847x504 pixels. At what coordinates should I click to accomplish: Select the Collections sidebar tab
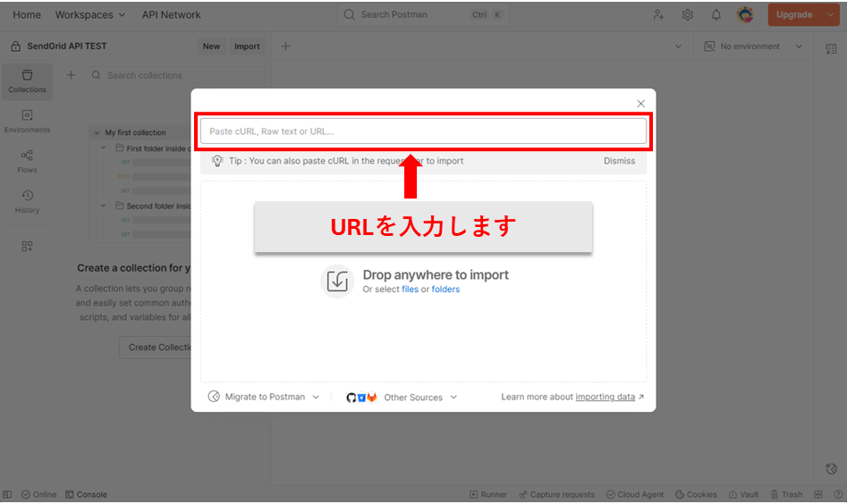27,81
